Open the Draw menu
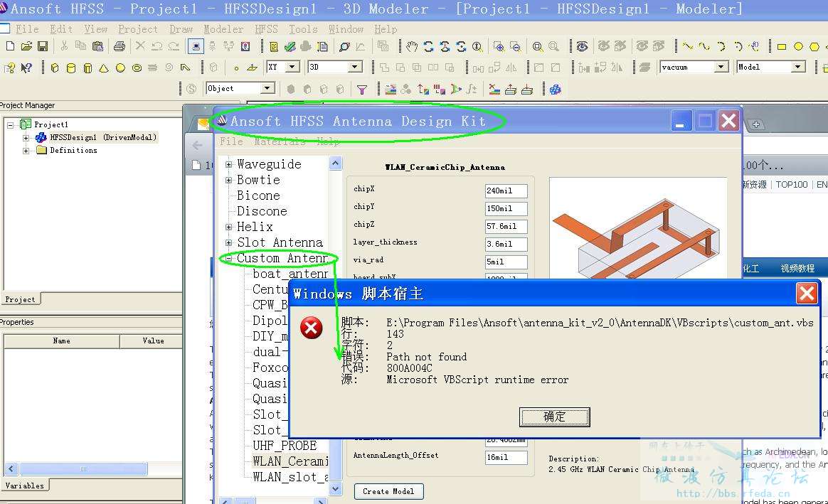828x504 pixels. coord(181,29)
